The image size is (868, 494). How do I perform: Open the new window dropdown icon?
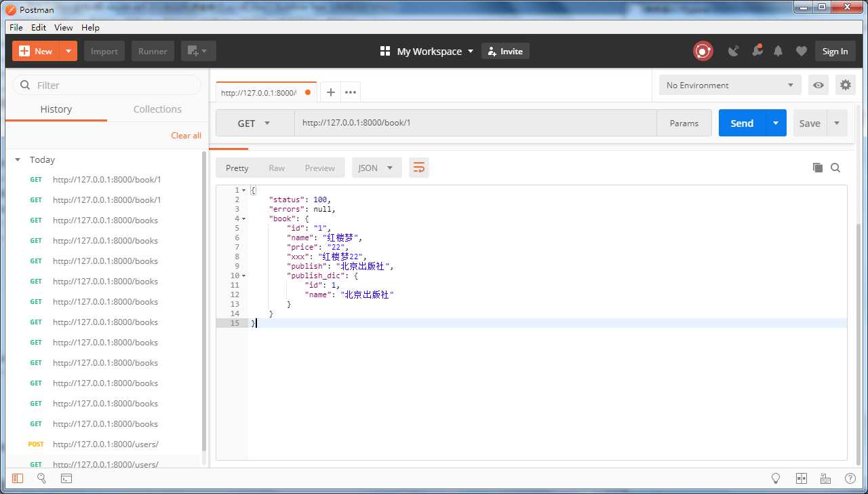198,51
